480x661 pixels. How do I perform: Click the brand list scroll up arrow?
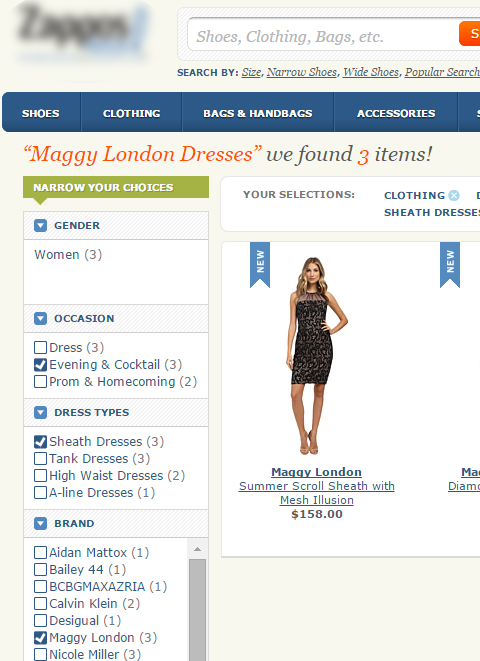pyautogui.click(x=197, y=549)
